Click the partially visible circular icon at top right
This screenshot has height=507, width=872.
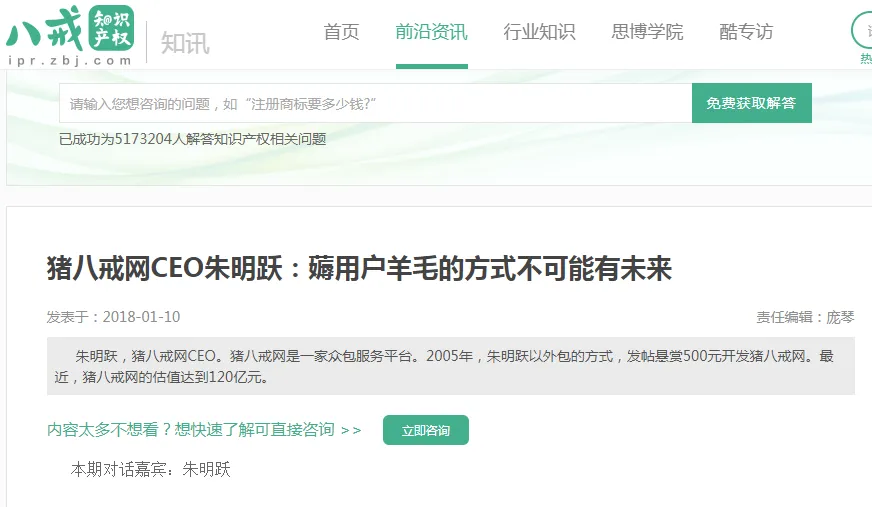[x=862, y=31]
